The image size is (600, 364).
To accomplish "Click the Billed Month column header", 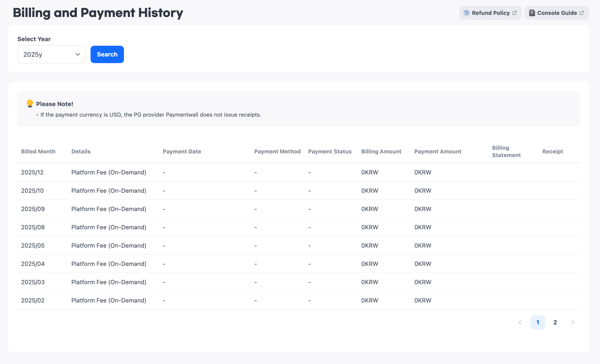I will click(38, 151).
